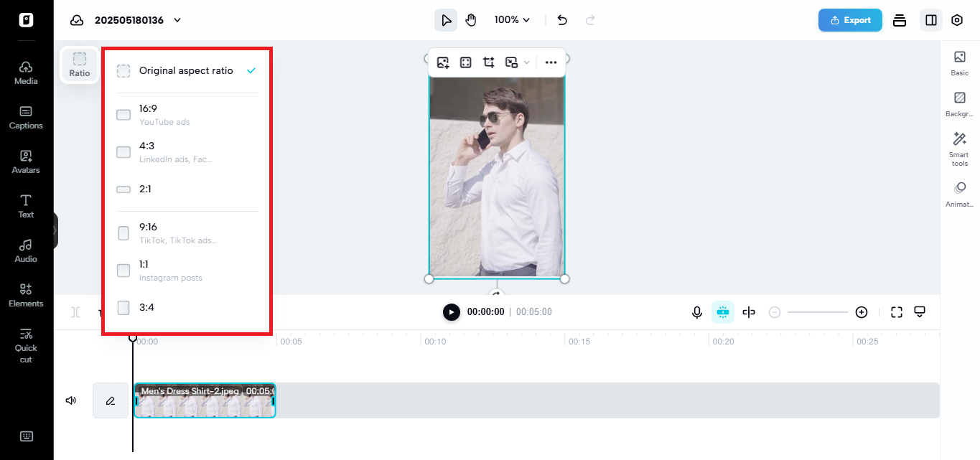Open the 100% zoom level dropdown
Image resolution: width=980 pixels, height=460 pixels.
click(512, 19)
